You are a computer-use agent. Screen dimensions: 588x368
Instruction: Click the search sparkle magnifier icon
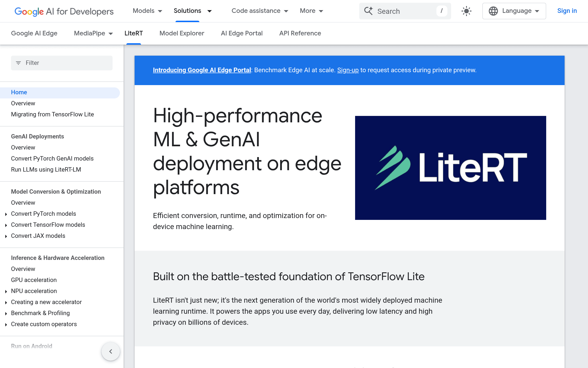368,11
